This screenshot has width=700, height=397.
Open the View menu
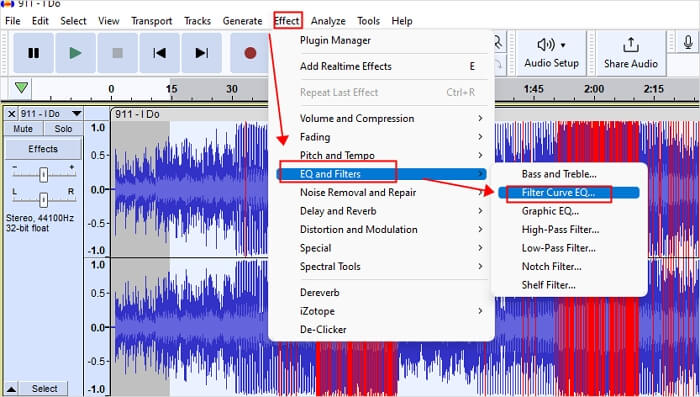click(x=108, y=21)
